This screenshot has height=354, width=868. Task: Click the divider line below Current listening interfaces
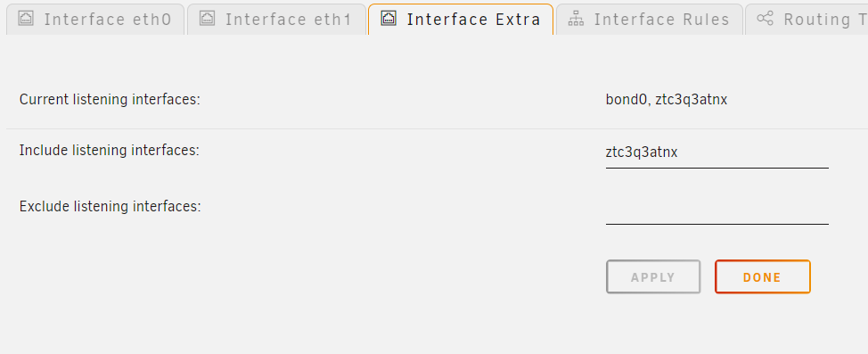click(437, 128)
